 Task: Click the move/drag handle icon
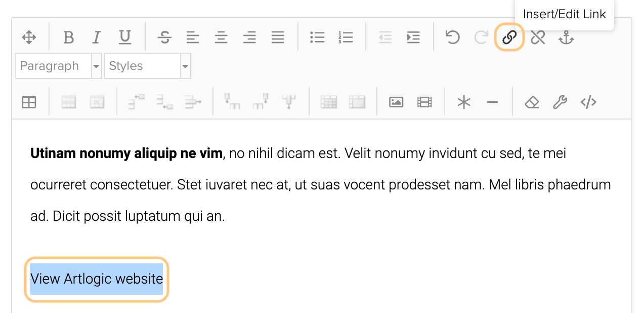tap(29, 37)
